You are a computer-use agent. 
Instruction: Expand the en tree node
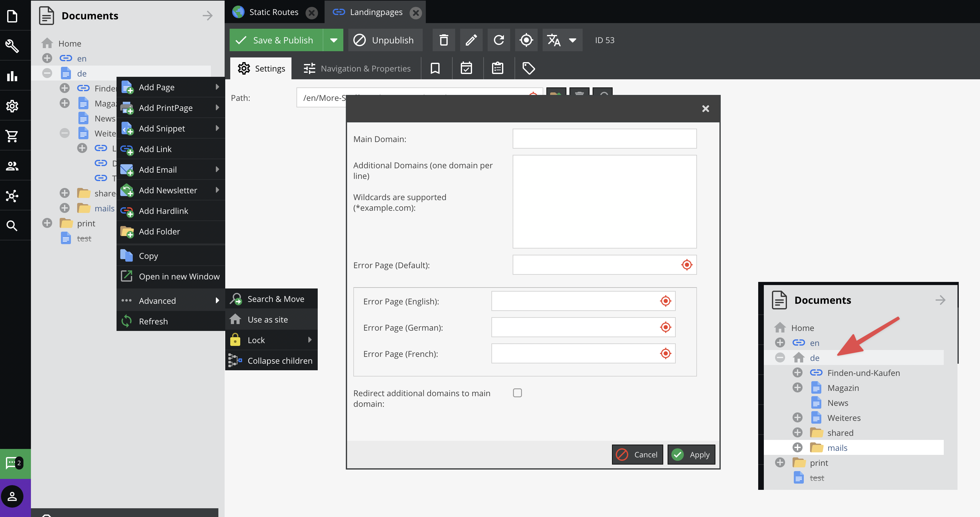pos(47,58)
